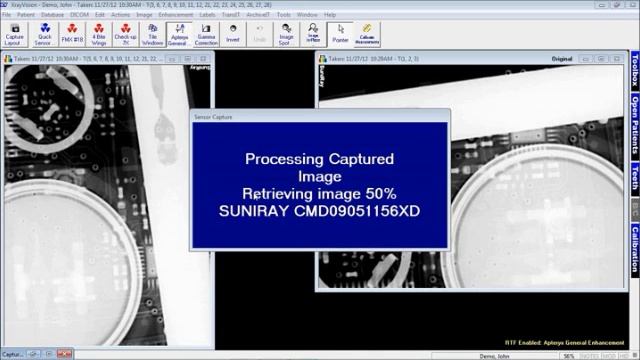This screenshot has width=640, height=360.
Task: Open the Image menu
Action: [144, 15]
